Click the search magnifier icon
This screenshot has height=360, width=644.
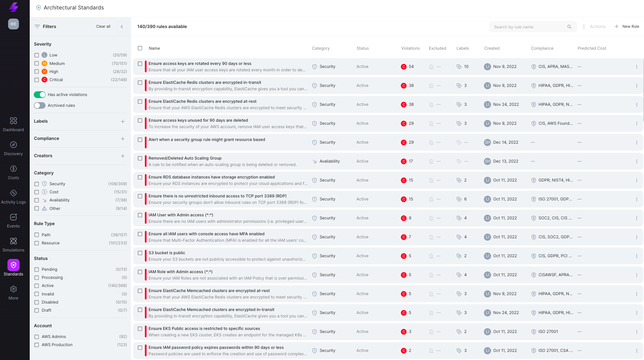coord(569,27)
